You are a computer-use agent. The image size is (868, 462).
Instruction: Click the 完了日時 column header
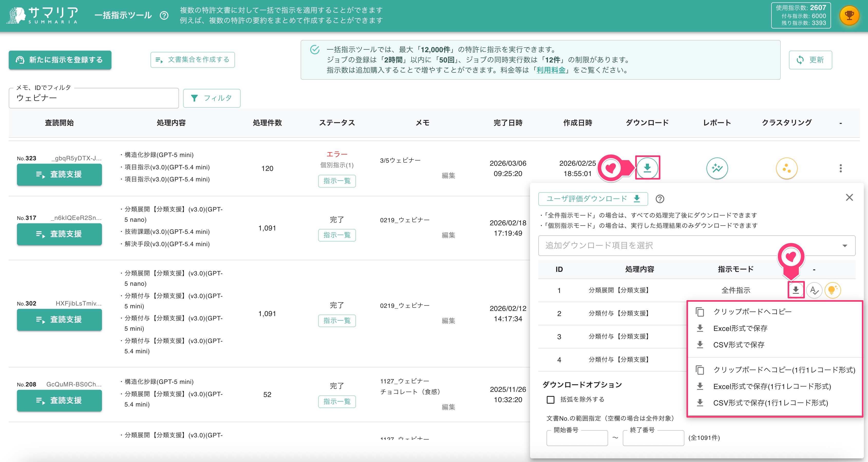508,123
